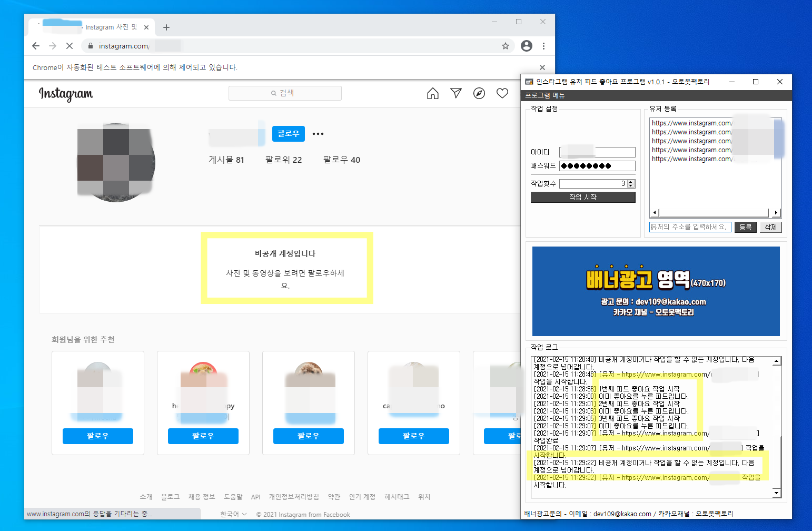Open Instagram direct messages icon

tap(456, 93)
